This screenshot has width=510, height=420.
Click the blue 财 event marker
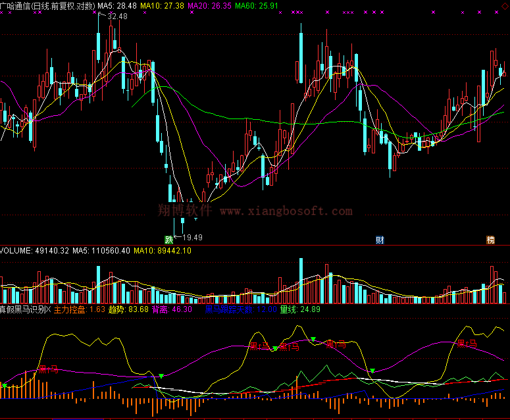[x=380, y=239]
